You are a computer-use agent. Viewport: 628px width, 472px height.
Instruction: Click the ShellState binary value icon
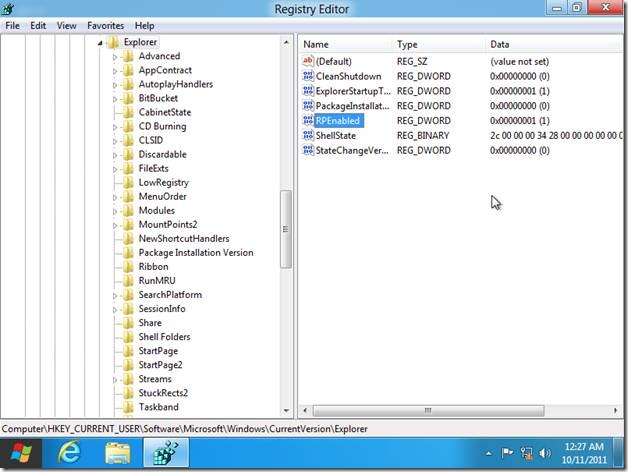(308, 135)
